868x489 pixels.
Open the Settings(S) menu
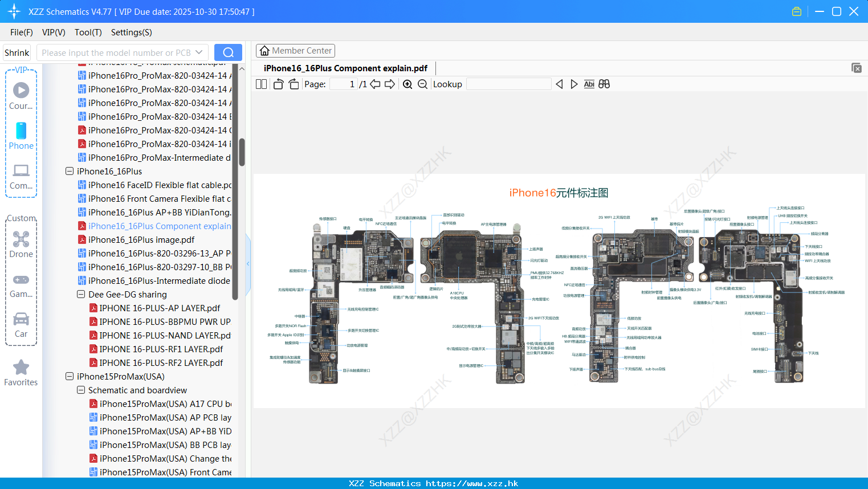[x=132, y=32]
